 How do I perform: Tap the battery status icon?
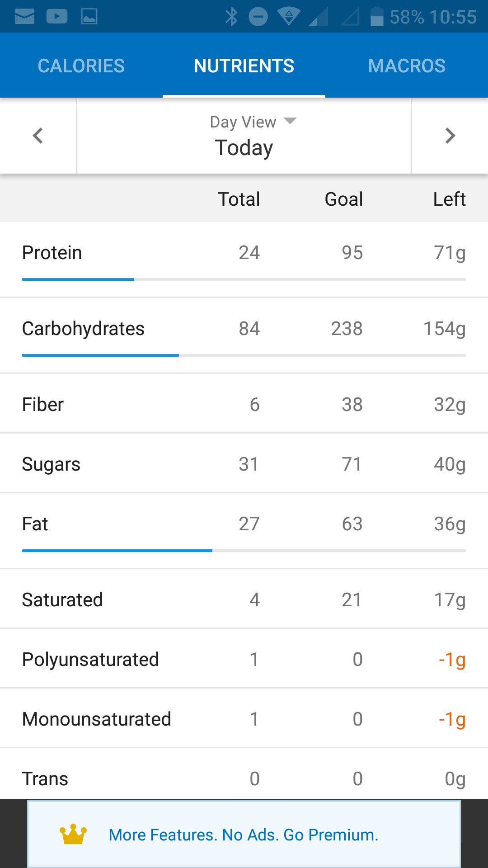(x=377, y=17)
